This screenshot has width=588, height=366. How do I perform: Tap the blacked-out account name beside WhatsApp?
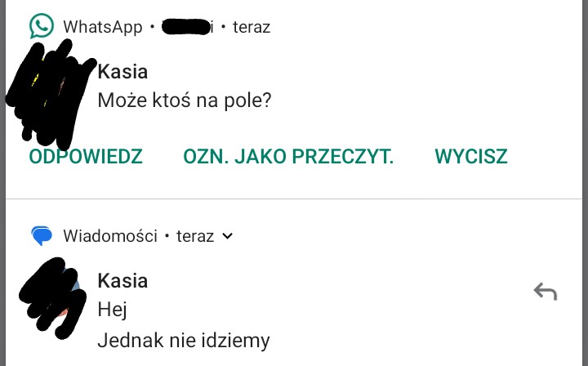coord(188,27)
